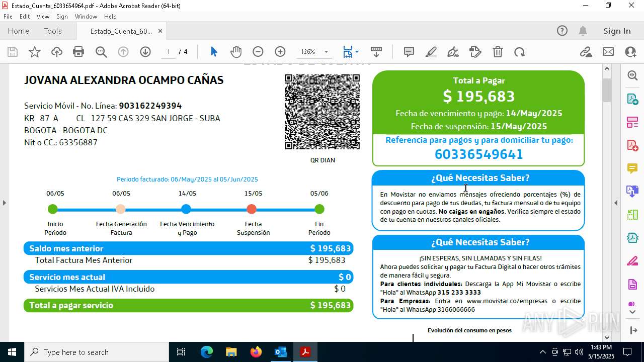644x362 pixels.
Task: Switch to the Tools tab
Action: pos(53,31)
